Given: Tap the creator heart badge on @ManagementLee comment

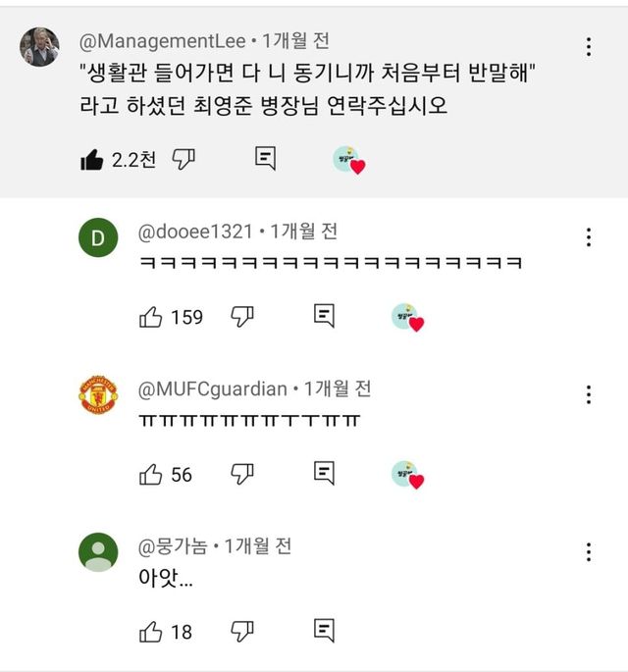Looking at the screenshot, I should tap(348, 161).
